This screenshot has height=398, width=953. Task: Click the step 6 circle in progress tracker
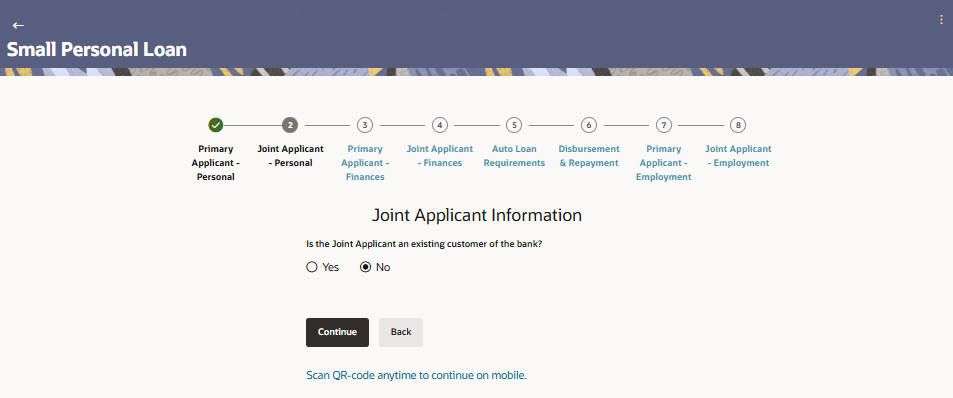click(588, 125)
